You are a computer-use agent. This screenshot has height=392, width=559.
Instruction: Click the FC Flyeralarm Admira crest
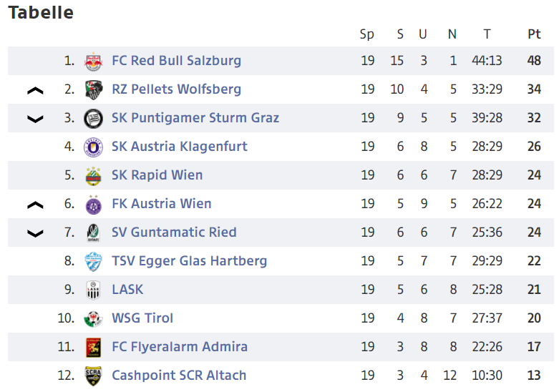93,347
